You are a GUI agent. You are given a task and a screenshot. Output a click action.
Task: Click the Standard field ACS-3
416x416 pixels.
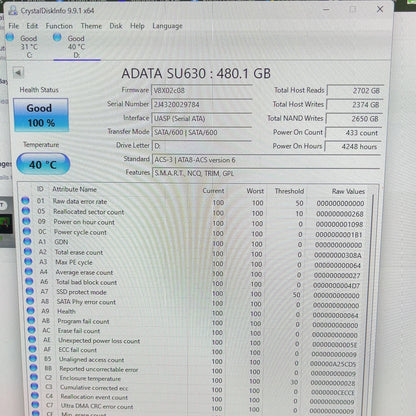tap(266, 160)
